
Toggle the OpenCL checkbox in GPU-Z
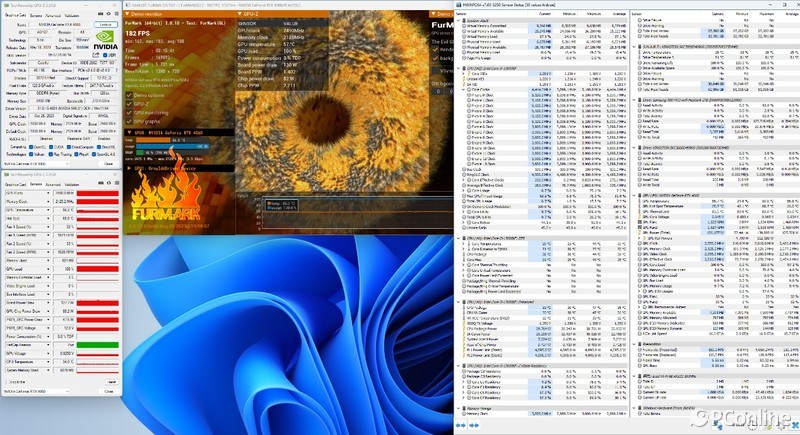[32, 147]
